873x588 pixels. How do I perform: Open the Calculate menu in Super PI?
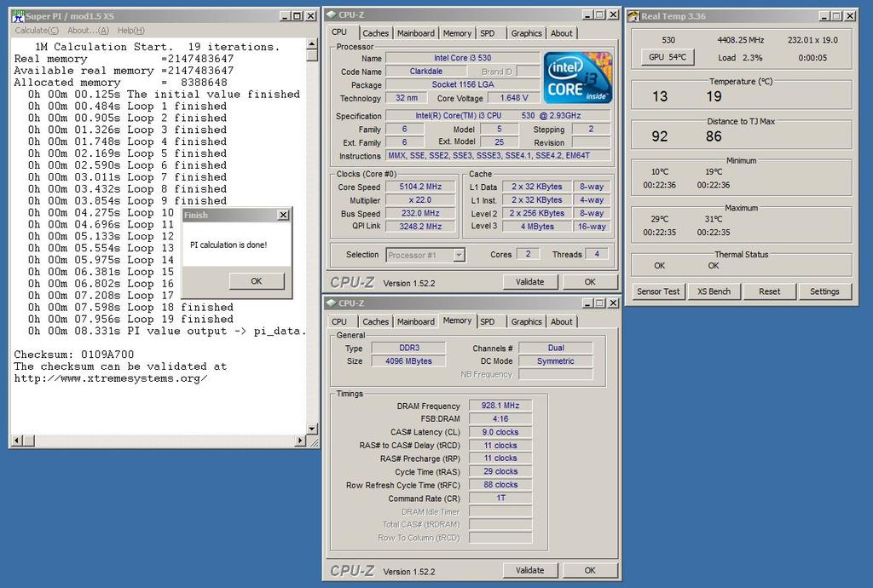(36, 31)
